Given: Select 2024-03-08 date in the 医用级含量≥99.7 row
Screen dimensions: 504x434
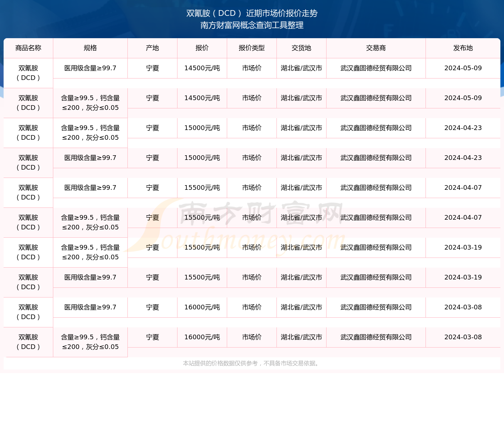Looking at the screenshot, I should tap(463, 307).
